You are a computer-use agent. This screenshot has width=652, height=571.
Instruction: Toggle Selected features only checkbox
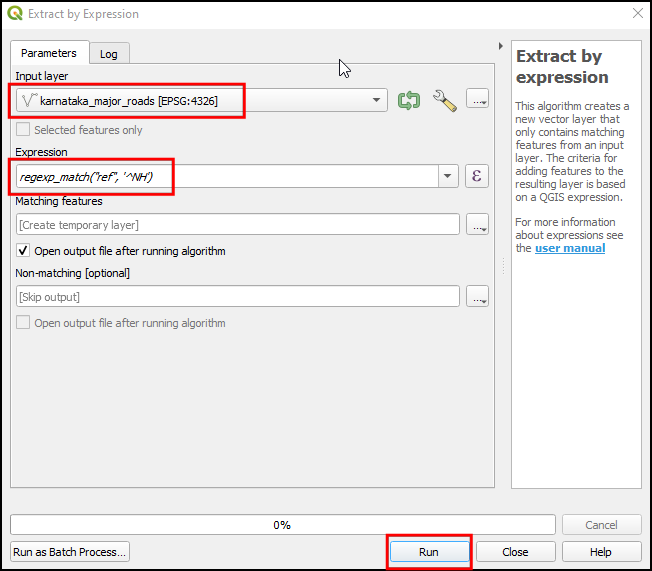click(23, 130)
